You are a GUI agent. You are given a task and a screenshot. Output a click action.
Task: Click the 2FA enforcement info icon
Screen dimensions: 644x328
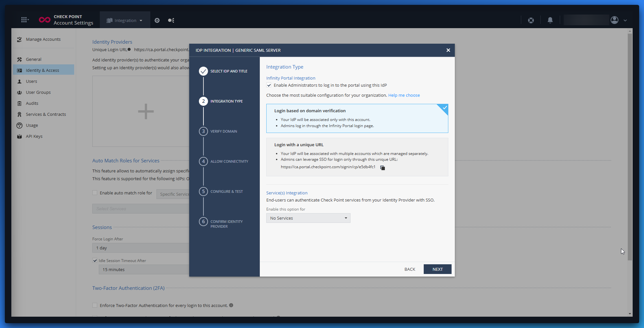231,305
